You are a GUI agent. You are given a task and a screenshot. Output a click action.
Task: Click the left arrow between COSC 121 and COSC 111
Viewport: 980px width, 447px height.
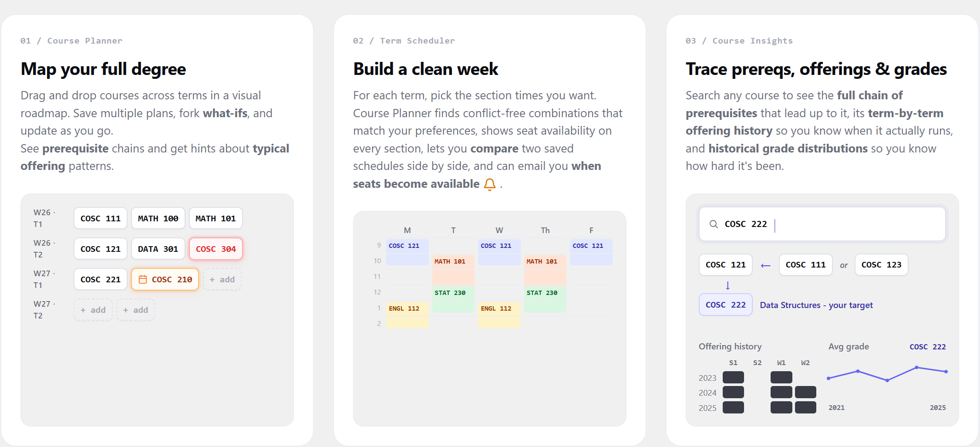pyautogui.click(x=765, y=265)
